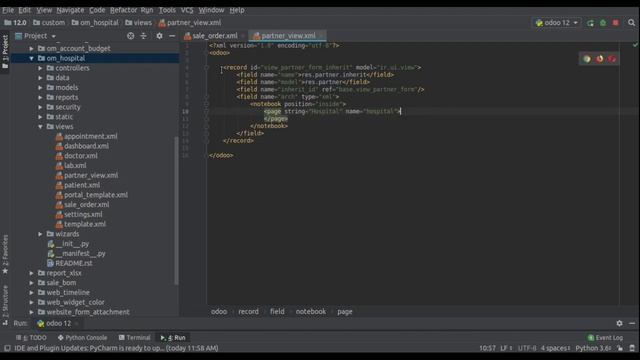Click the Locate/scroll from source icon

[x=130, y=36]
